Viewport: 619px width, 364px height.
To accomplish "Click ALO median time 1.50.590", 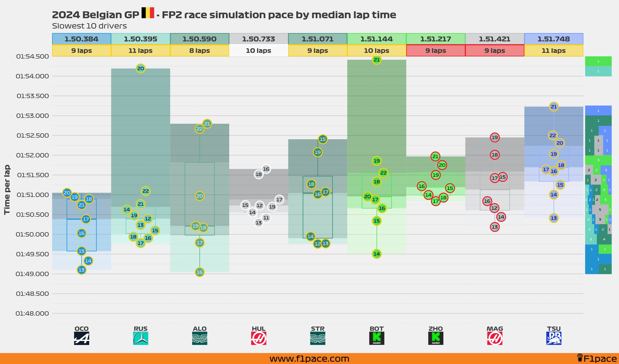I will [x=200, y=39].
